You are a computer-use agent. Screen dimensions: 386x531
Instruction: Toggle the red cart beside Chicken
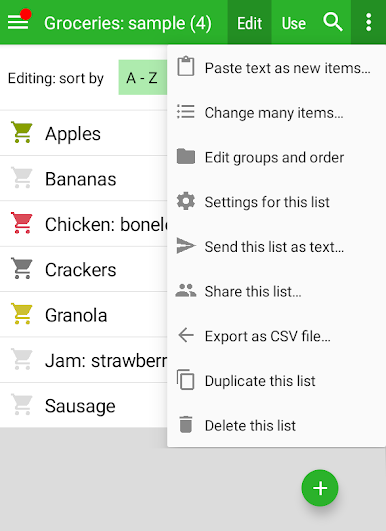click(x=22, y=224)
